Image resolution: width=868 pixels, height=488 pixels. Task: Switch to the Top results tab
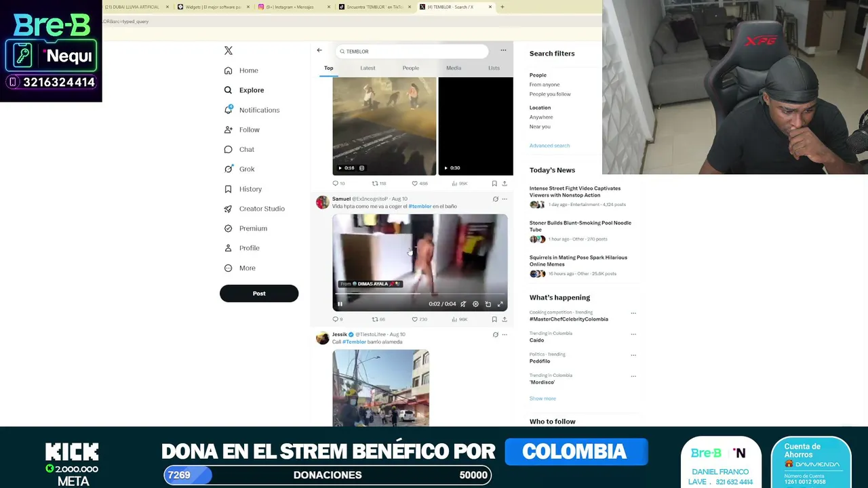coord(328,68)
